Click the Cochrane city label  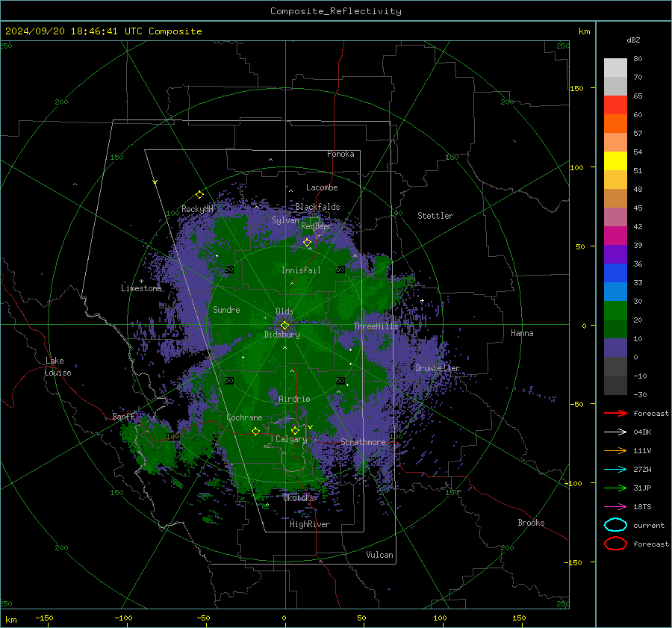244,417
